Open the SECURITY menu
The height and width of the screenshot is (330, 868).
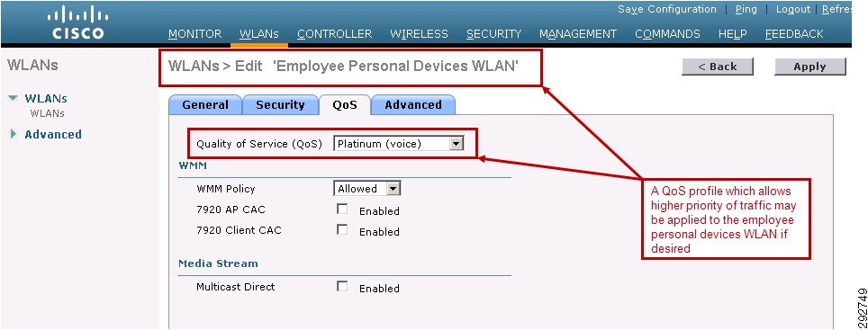(x=493, y=33)
